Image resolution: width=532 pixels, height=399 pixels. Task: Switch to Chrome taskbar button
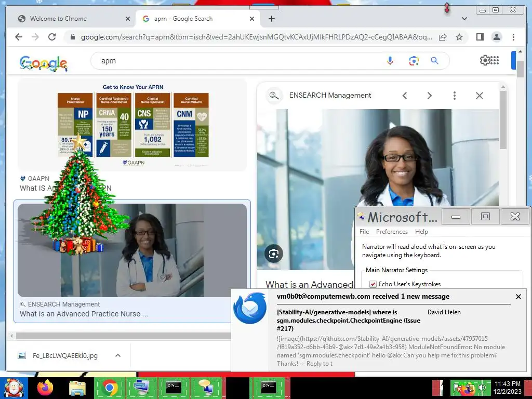[109, 387]
